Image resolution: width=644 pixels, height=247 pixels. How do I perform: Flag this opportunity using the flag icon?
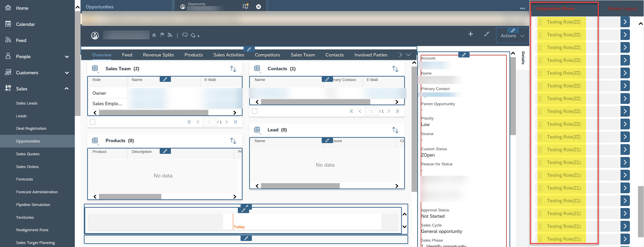[162, 35]
